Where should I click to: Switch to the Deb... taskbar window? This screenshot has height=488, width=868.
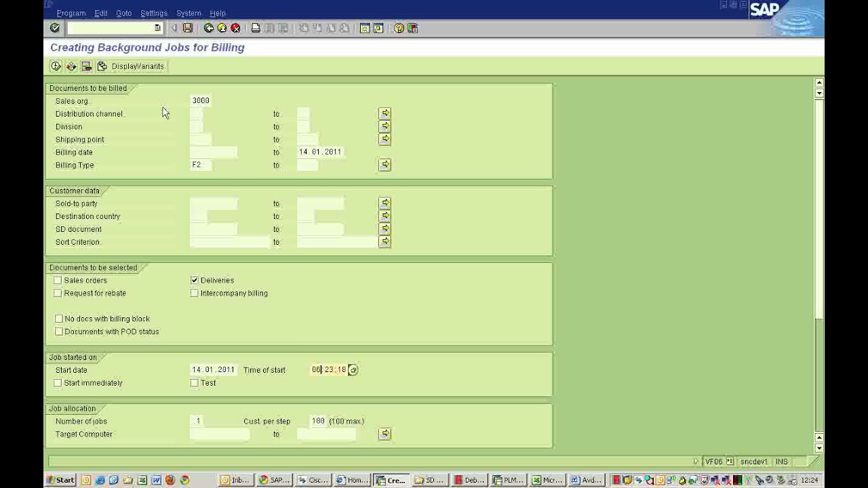point(470,480)
